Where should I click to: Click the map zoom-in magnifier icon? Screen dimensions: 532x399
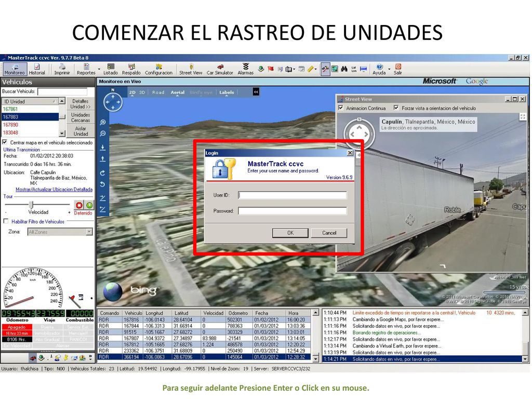click(x=103, y=122)
